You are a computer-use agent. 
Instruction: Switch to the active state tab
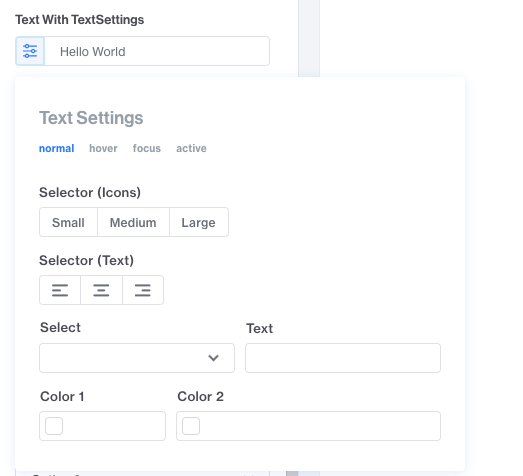coord(191,148)
